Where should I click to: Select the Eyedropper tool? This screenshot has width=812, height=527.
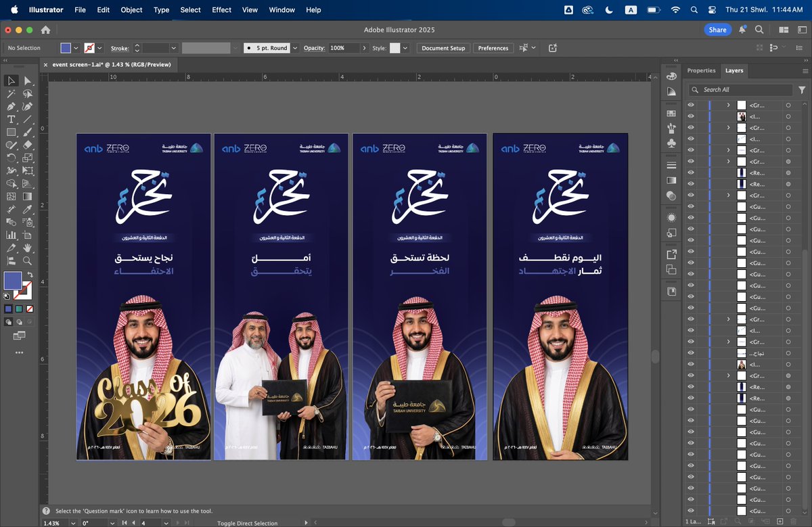coord(28,210)
